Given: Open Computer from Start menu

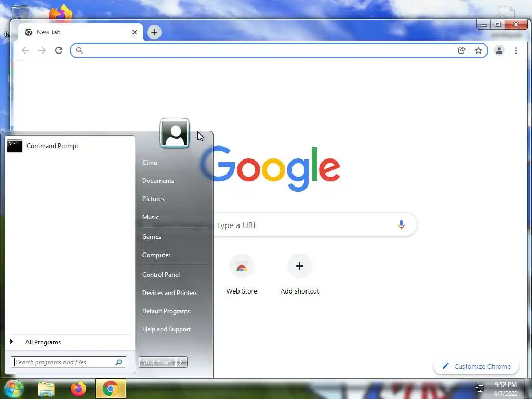Looking at the screenshot, I should tap(156, 255).
